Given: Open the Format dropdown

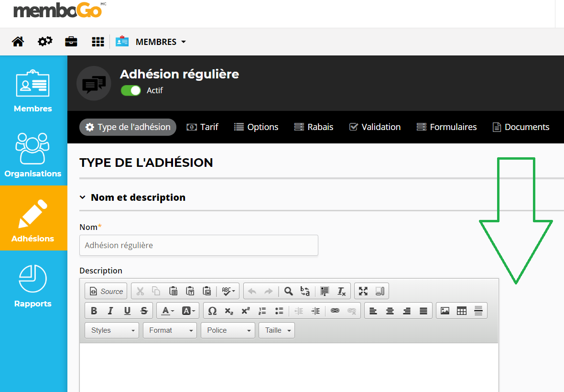Looking at the screenshot, I should click(170, 330).
